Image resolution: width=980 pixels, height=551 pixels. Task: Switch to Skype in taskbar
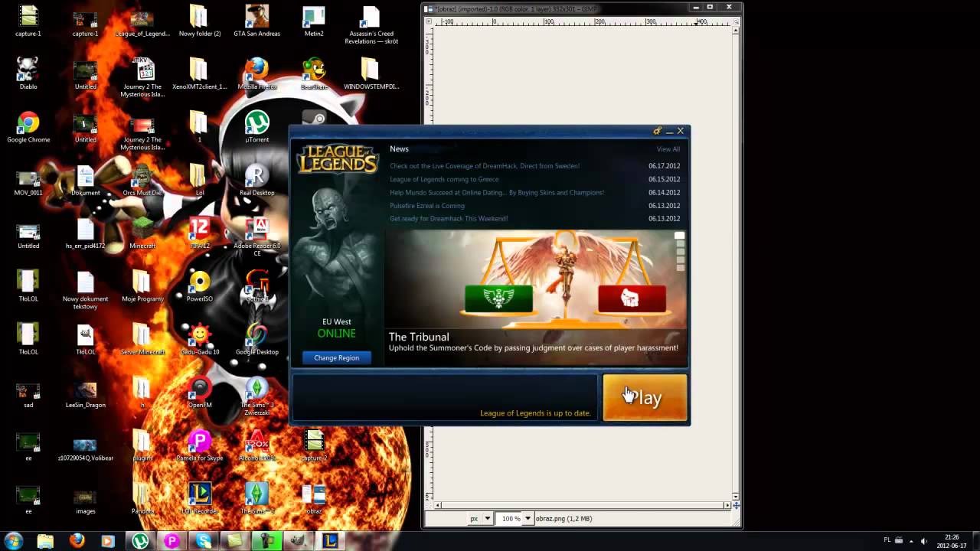(203, 541)
